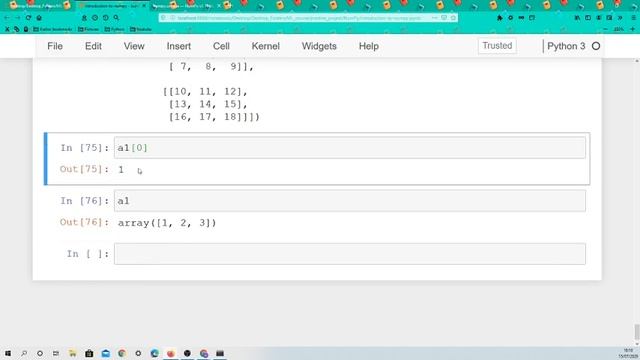This screenshot has height=360, width=640.
Task: Select the In [76] prompt label
Action: click(x=84, y=201)
